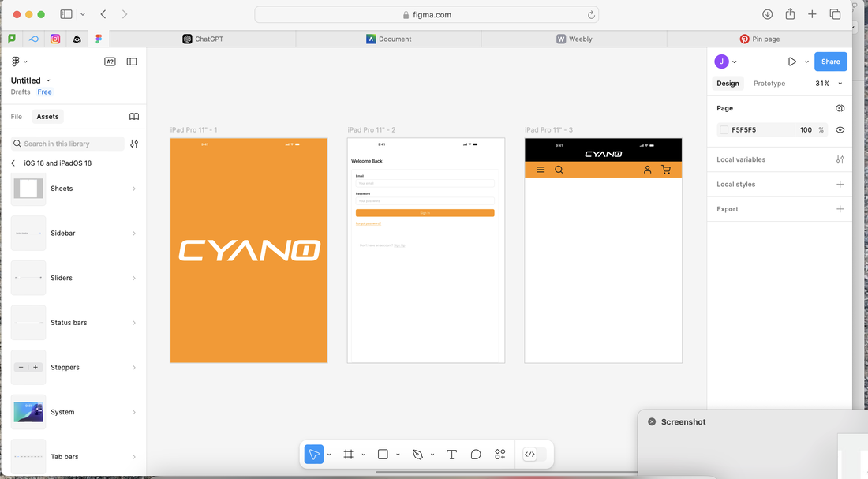The width and height of the screenshot is (868, 479).
Task: Select the System component thumbnail
Action: (x=28, y=412)
